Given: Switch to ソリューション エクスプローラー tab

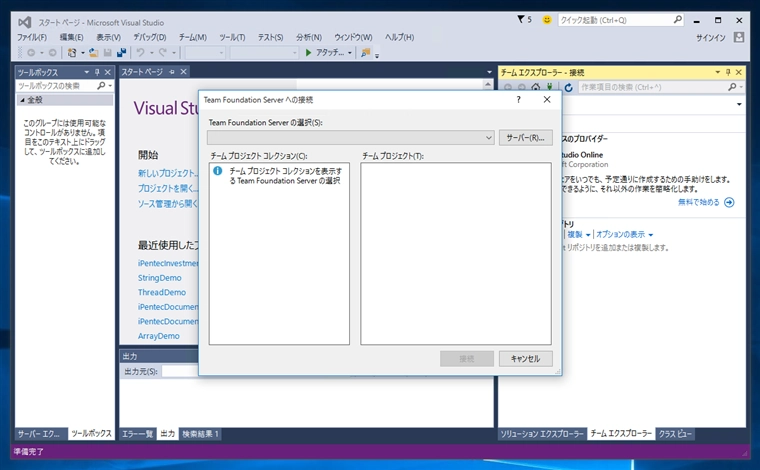Looking at the screenshot, I should click(542, 434).
